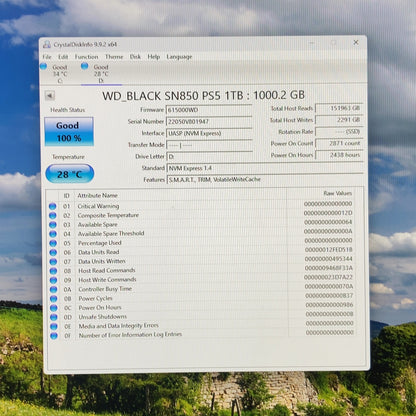The width and height of the screenshot is (416, 416).
Task: Select the Composite Temperature attribute name
Action: (108, 215)
